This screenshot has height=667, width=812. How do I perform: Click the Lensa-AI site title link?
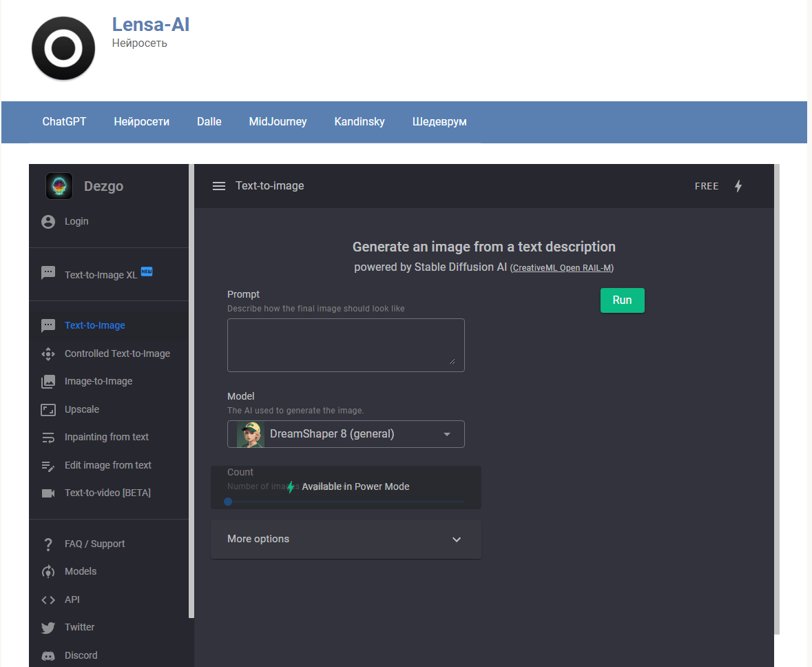point(151,24)
